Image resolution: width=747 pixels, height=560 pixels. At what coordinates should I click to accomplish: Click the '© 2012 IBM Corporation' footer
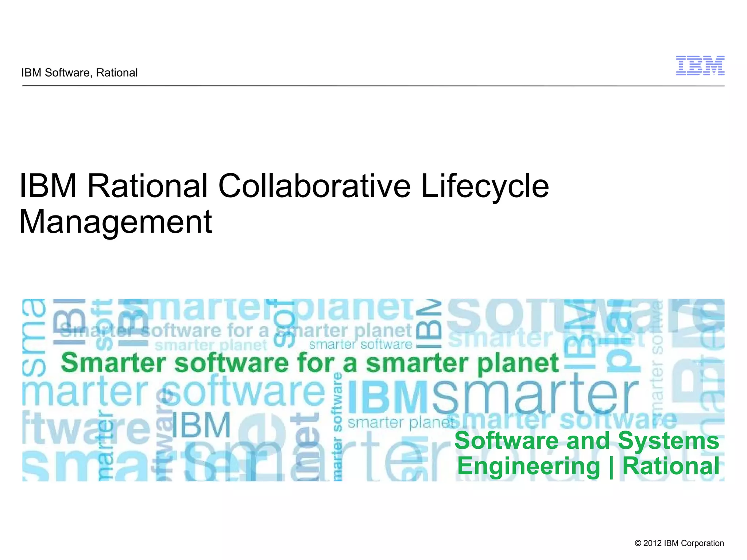coord(679,543)
